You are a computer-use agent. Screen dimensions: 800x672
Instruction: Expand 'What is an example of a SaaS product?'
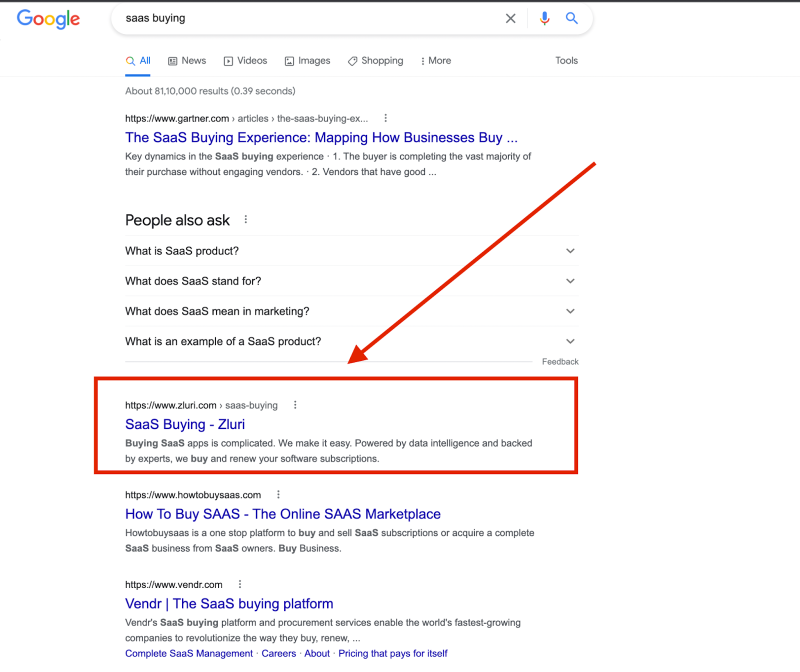point(352,341)
